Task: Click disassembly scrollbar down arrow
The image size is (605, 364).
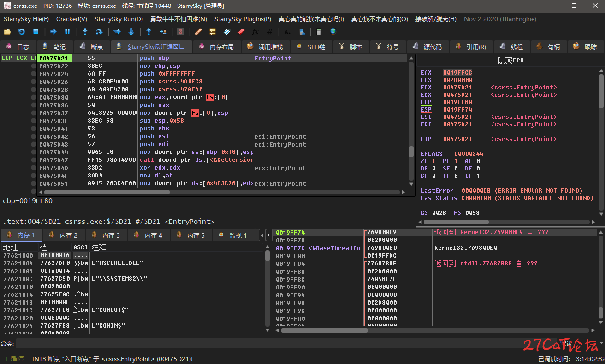Action: (411, 184)
